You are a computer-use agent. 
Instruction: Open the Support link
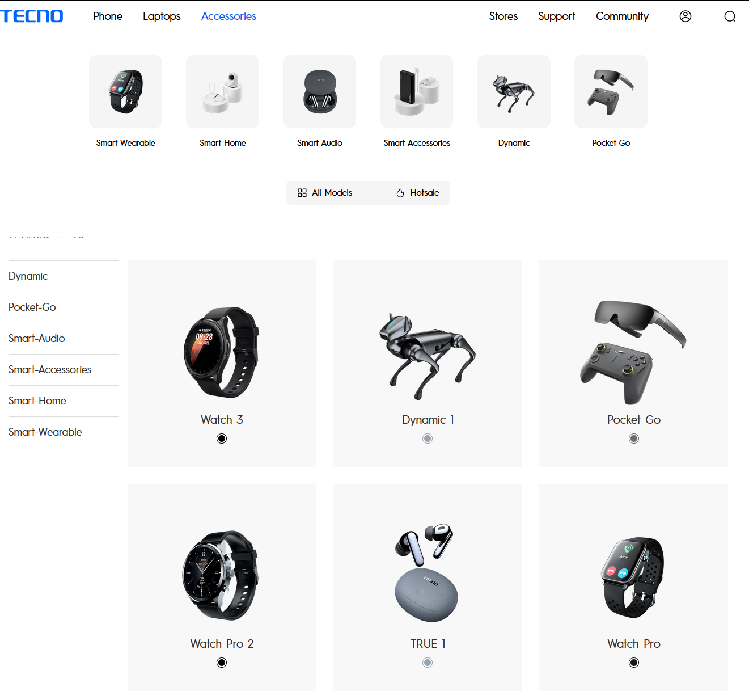tap(556, 16)
